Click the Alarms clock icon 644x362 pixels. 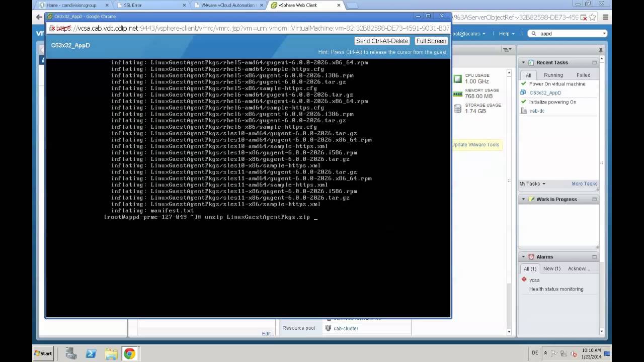click(x=531, y=256)
